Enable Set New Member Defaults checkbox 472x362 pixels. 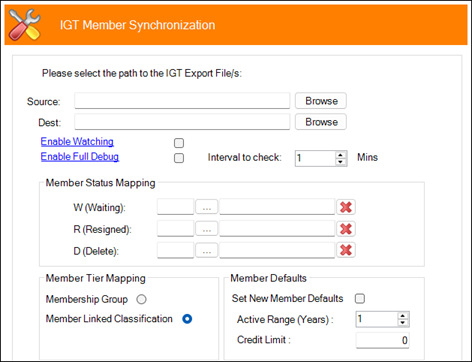(x=360, y=298)
